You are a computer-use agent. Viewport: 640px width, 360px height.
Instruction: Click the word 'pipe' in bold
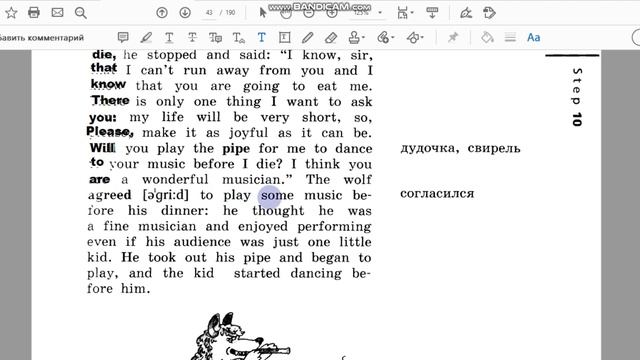(236, 149)
